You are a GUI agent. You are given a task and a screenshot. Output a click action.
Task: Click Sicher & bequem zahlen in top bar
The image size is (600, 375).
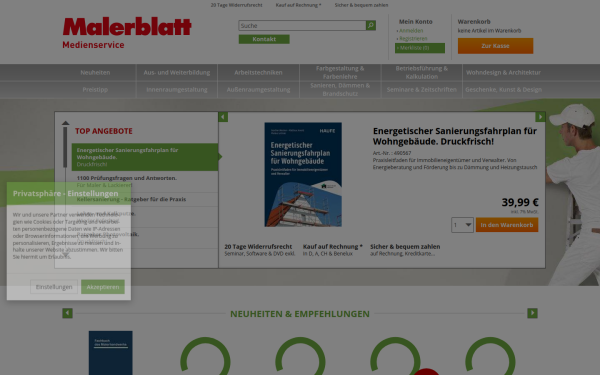coord(361,5)
